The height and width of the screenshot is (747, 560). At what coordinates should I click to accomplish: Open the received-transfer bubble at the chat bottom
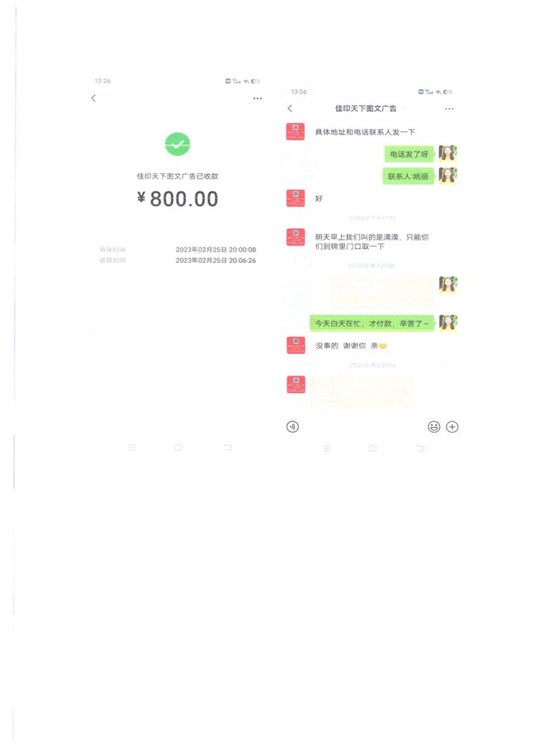362,392
